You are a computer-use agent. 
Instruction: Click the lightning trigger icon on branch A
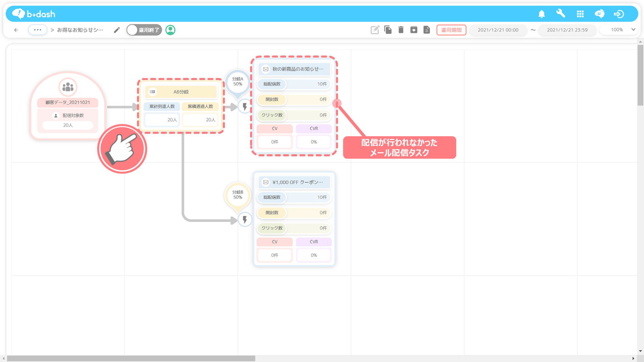pyautogui.click(x=245, y=107)
